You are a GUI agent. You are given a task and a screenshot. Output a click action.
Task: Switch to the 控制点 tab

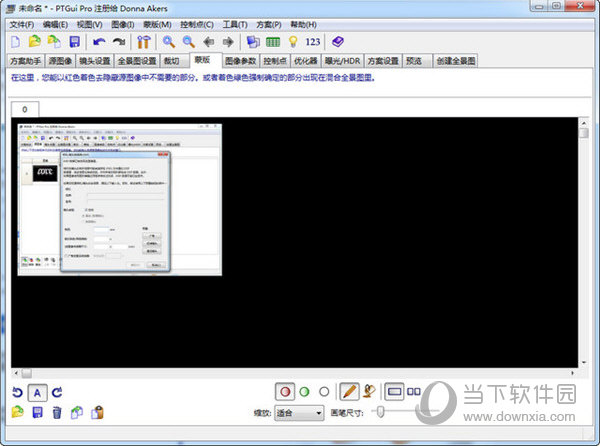[276, 61]
